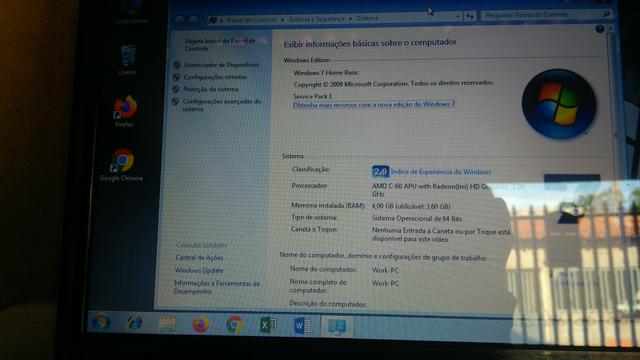Click Painel de Controle in the breadcrumb
The width and height of the screenshot is (640, 360).
251,19
